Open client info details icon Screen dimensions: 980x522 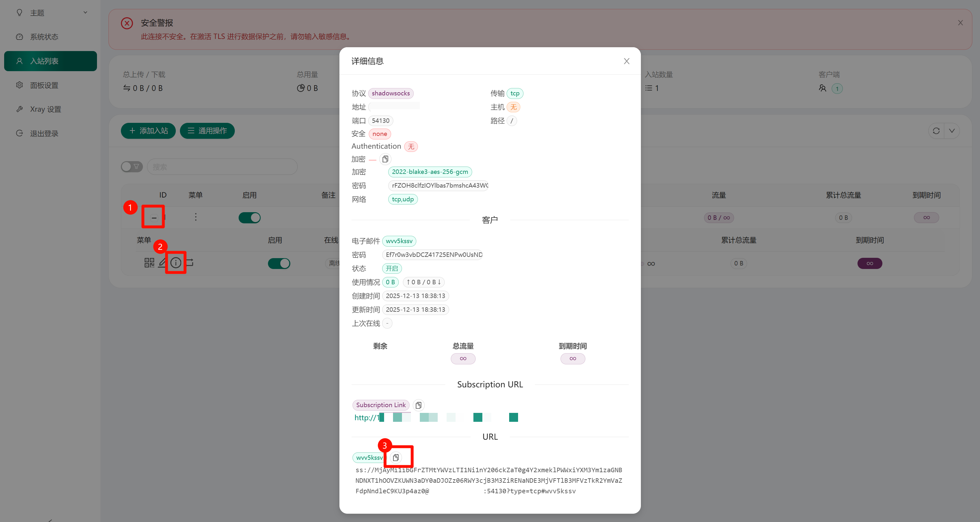pos(175,263)
